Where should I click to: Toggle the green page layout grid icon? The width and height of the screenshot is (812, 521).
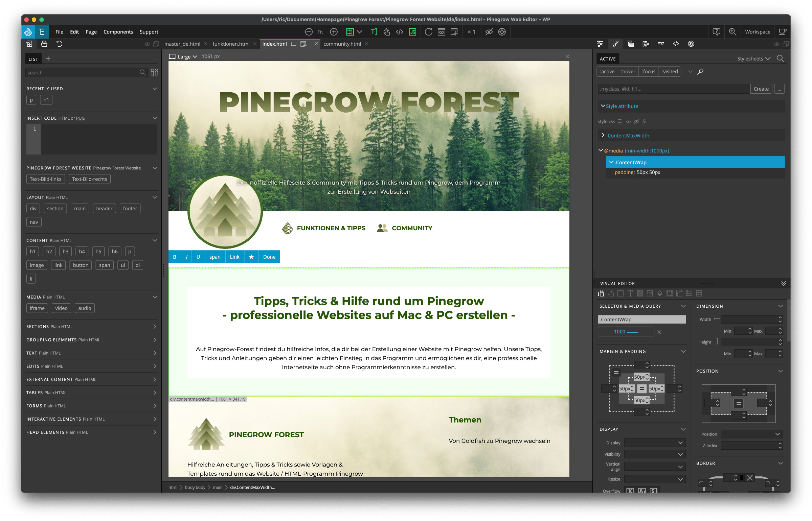point(349,32)
